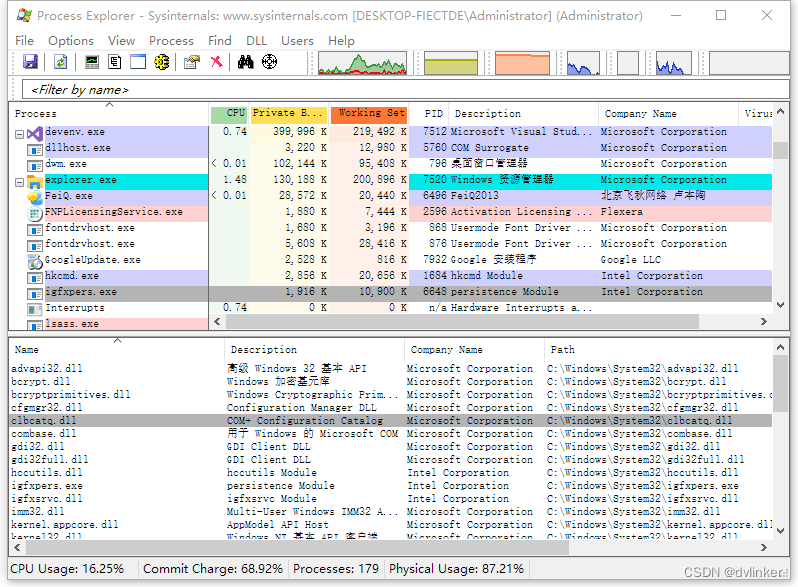Click CPU Usage in the status bar
Image resolution: width=798 pixels, height=587 pixels.
(67, 569)
